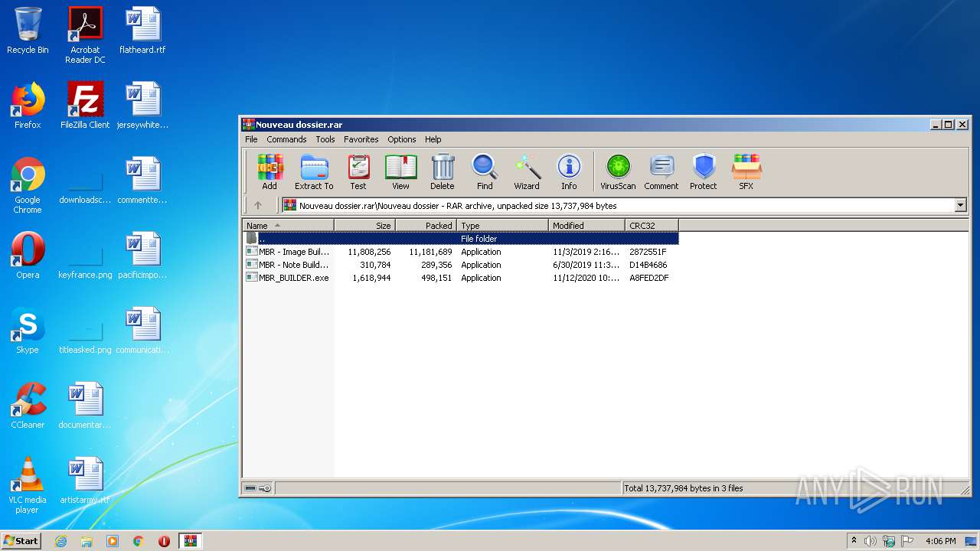Click Show desktop button
980x551 pixels.
[x=972, y=541]
